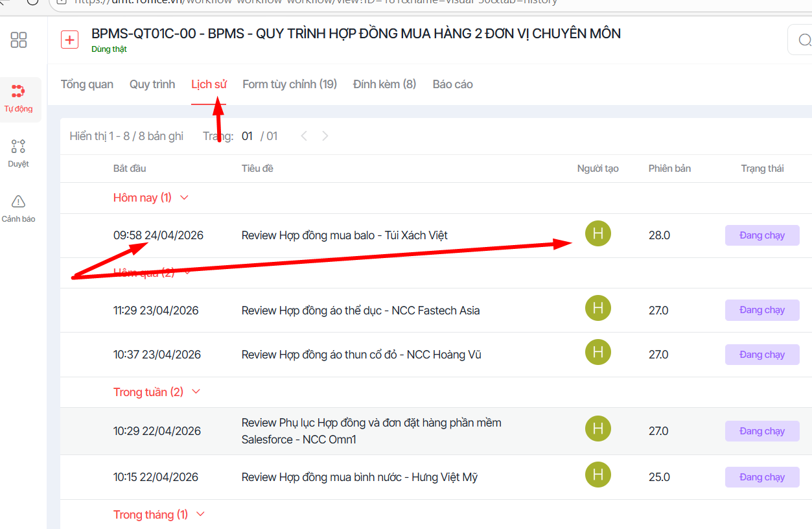Click creator avatar for Hưng Việt Mỹ row
This screenshot has height=529, width=812.
[597, 475]
